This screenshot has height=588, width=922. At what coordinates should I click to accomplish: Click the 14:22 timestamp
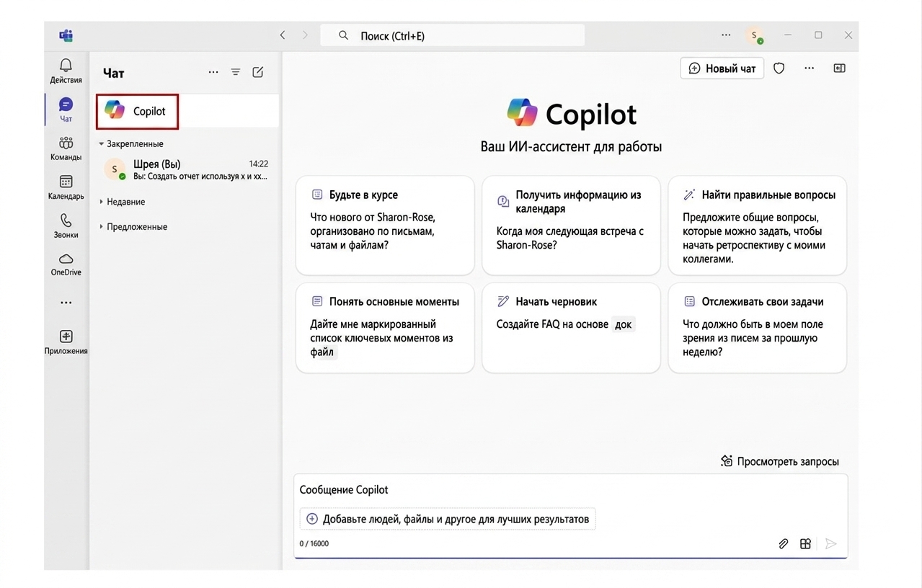(x=258, y=164)
